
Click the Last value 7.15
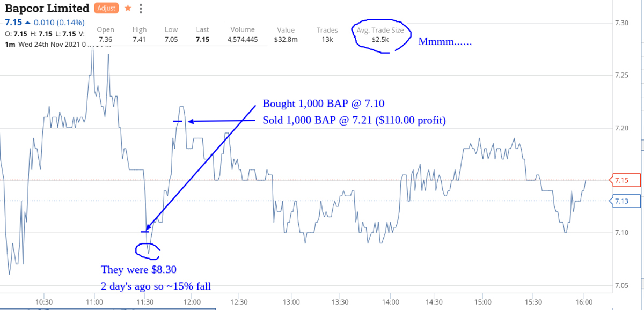(202, 39)
